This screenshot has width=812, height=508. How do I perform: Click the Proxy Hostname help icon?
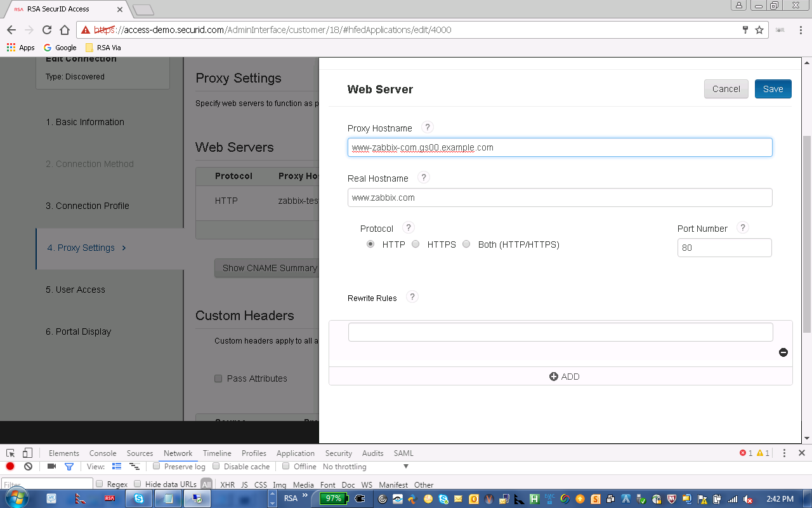tap(428, 128)
